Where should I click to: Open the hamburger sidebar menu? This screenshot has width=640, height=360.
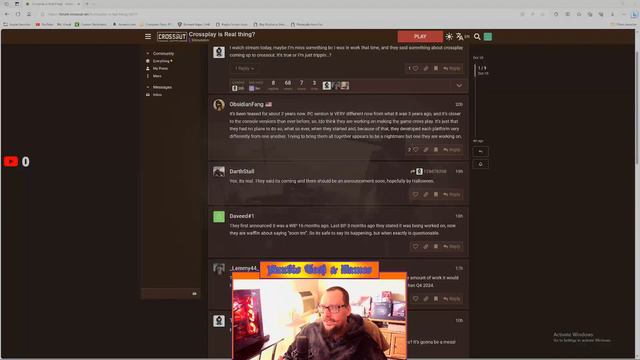pyautogui.click(x=148, y=37)
